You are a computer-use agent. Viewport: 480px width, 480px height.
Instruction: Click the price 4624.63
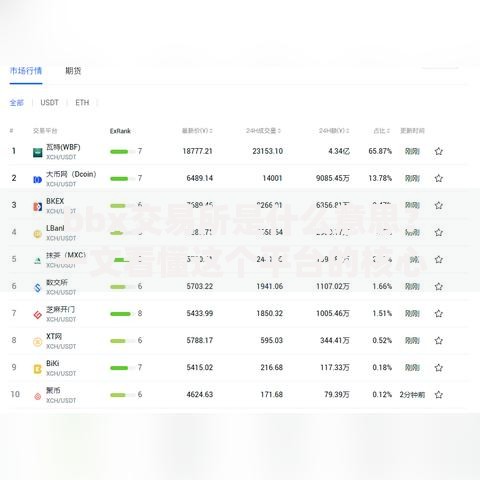click(x=199, y=395)
